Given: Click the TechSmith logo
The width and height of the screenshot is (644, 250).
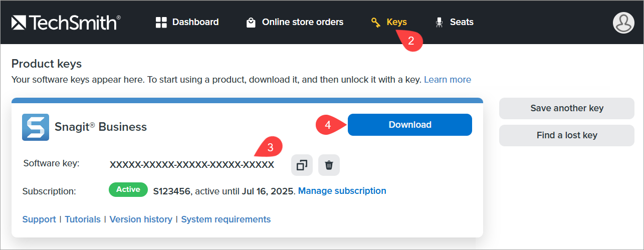Looking at the screenshot, I should (66, 23).
